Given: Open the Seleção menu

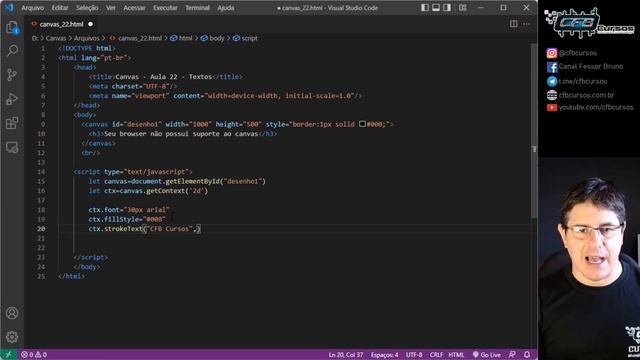Looking at the screenshot, I should click(x=87, y=8).
